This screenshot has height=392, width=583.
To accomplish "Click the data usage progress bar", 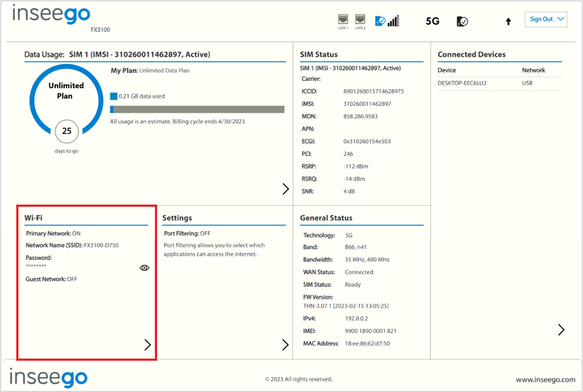I will pyautogui.click(x=197, y=109).
